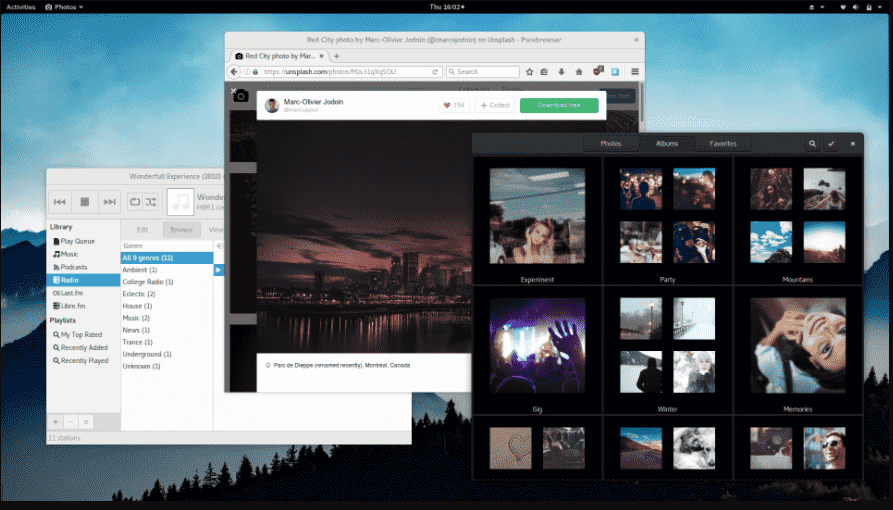Select the 'Underground (1)' genre
The image size is (893, 510).
(x=167, y=354)
